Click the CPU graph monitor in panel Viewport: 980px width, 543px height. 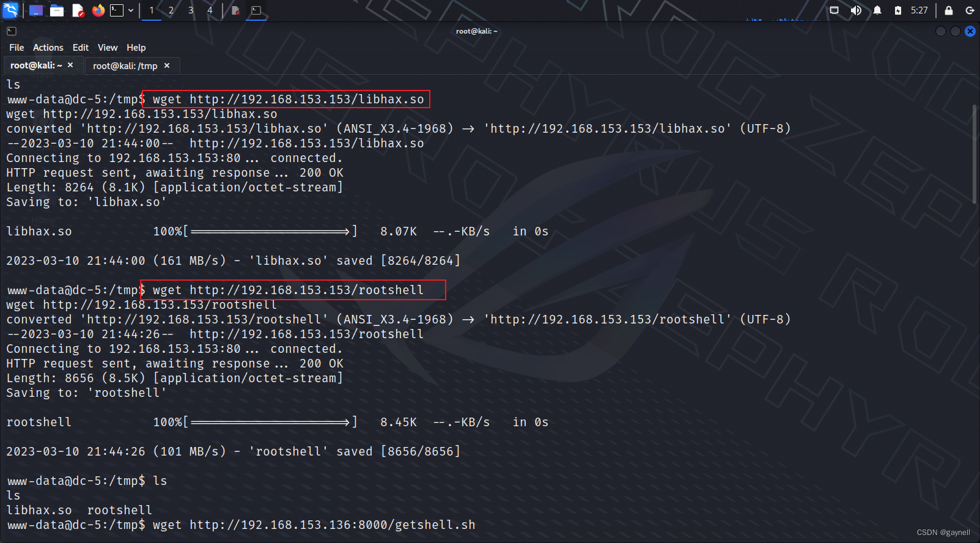783,18
